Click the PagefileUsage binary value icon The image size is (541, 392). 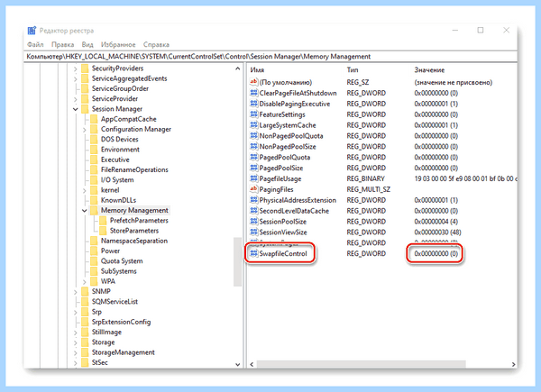pos(253,178)
